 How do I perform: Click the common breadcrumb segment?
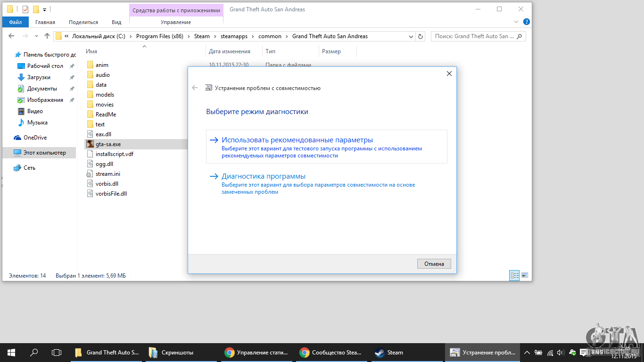pos(270,36)
